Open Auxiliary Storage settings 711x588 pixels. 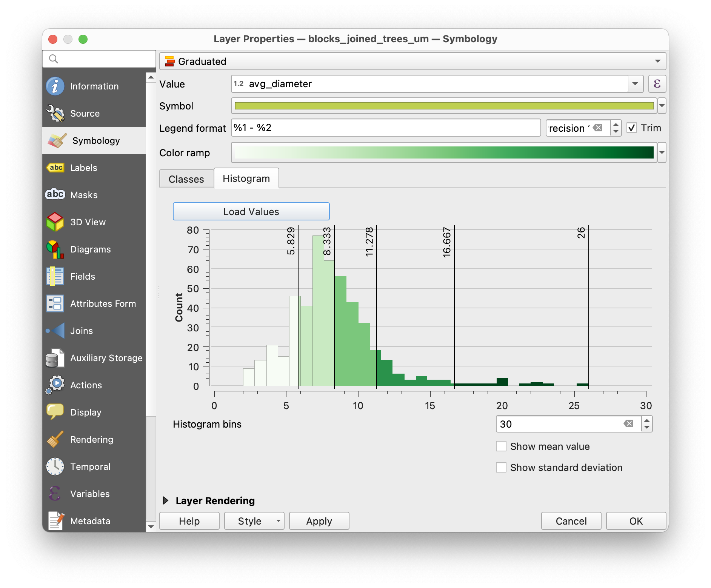106,358
